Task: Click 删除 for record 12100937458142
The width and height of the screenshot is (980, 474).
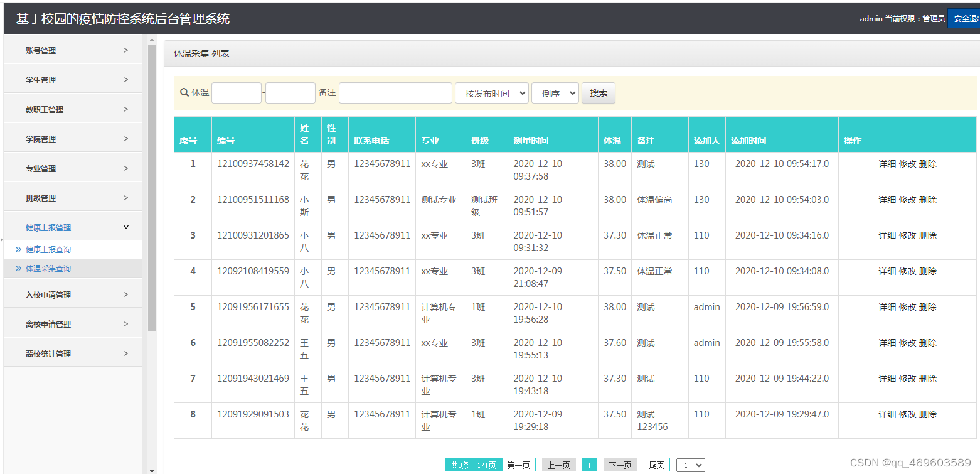Action: click(928, 164)
